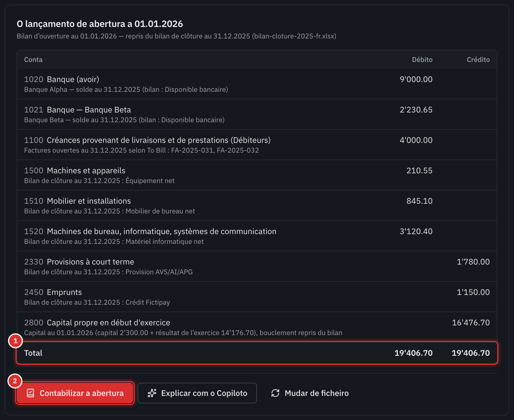Viewport: 514px width, 420px height.
Task: Click credit amount 1'150.00
Action: click(x=473, y=292)
